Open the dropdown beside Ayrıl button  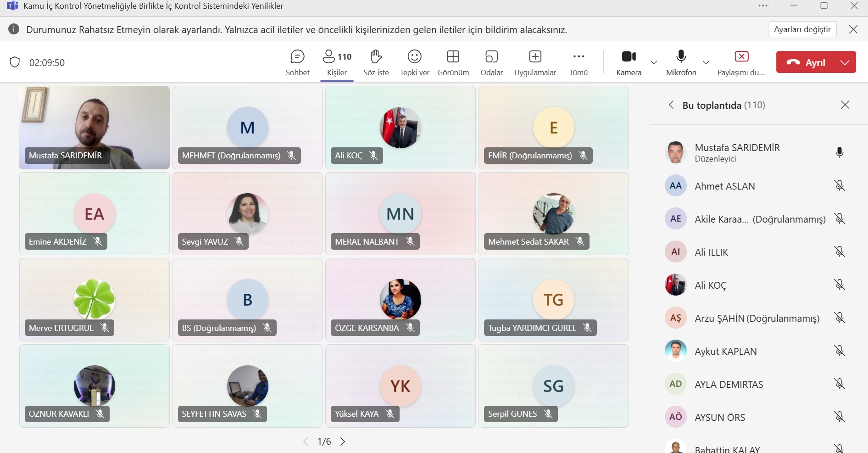(x=845, y=62)
